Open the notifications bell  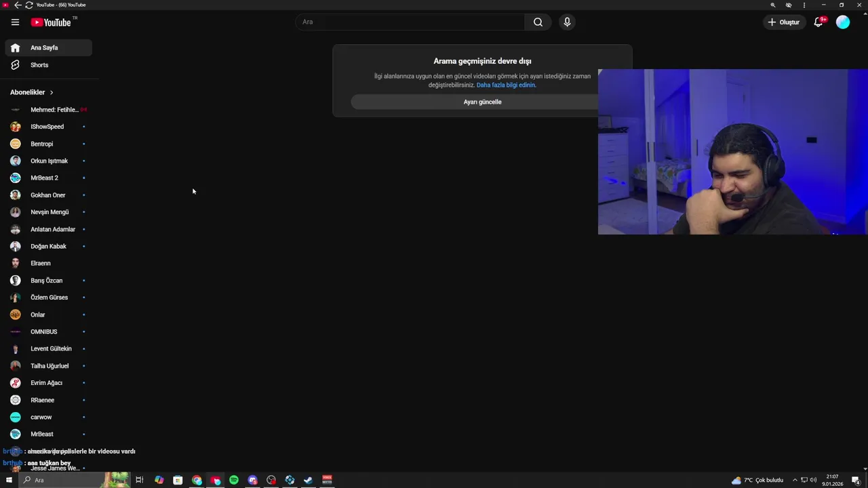(x=818, y=22)
